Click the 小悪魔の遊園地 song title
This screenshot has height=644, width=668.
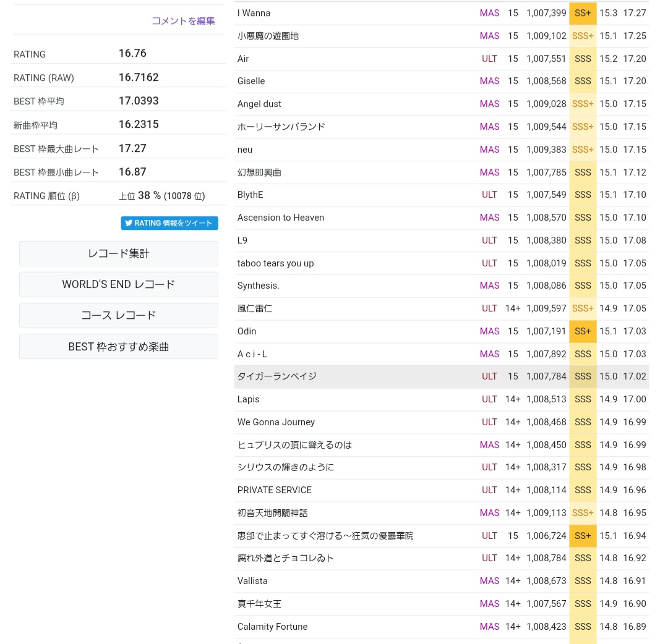pos(268,36)
